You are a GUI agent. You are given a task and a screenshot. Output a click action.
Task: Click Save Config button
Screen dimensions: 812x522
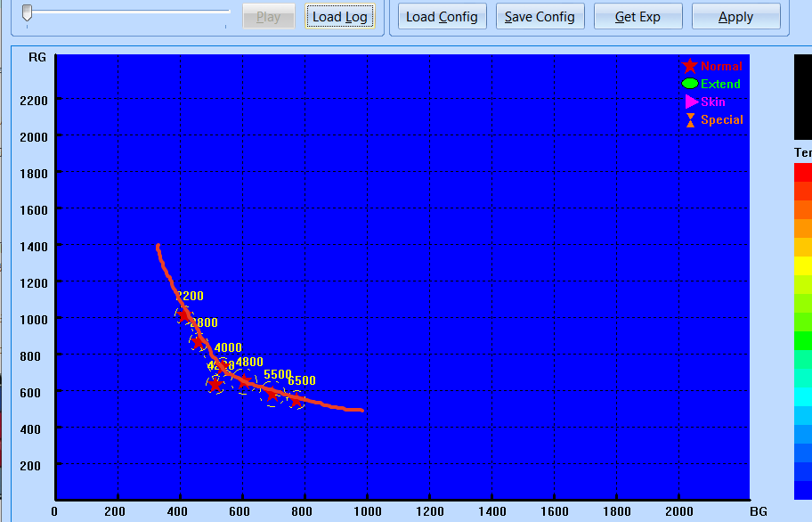[x=540, y=17]
